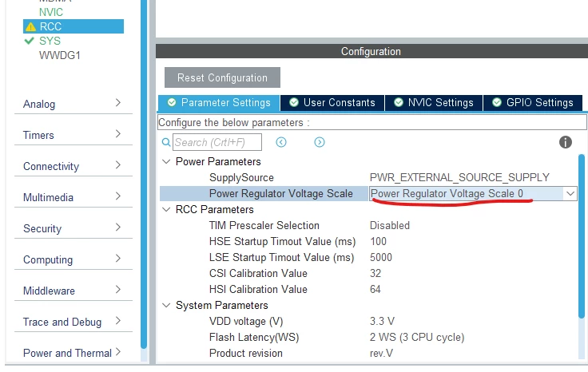
Task: Click the green checkmark next to SYS
Action: coord(30,41)
